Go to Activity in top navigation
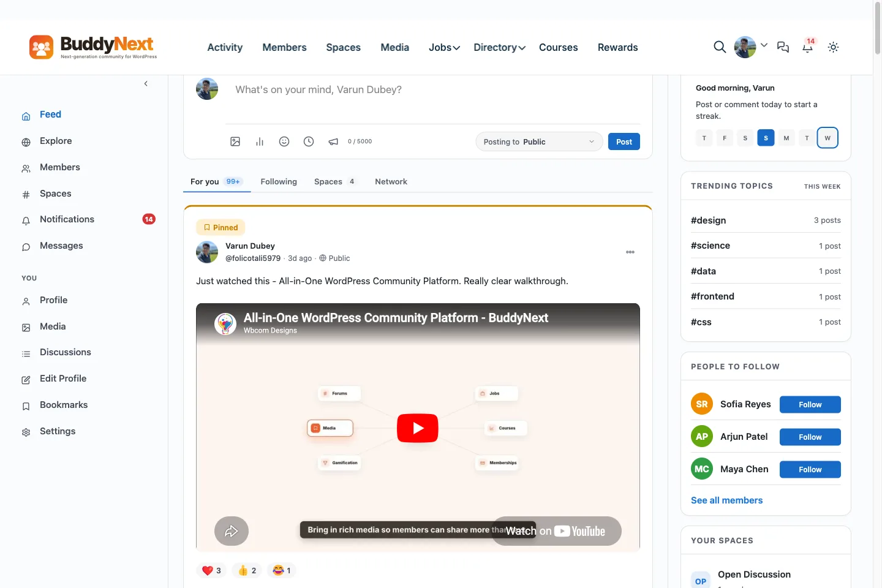The height and width of the screenshot is (588, 882). point(225,47)
